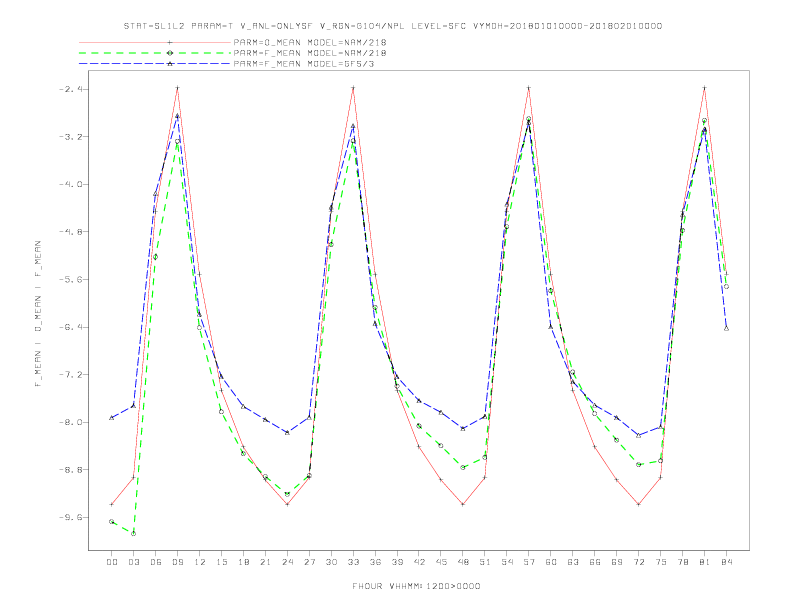The height and width of the screenshot is (612, 792).
Task: Click the green dashed line sample in legend
Action: (x=155, y=53)
